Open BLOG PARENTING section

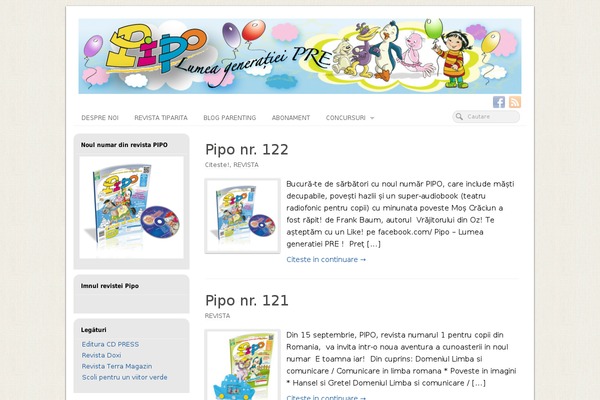coord(230,118)
